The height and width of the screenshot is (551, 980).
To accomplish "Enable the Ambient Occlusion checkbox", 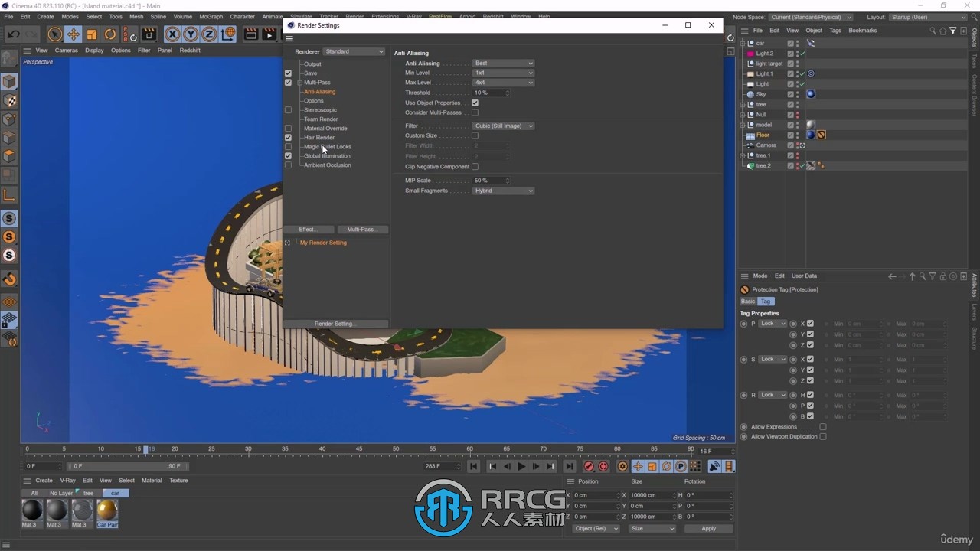I will pyautogui.click(x=288, y=165).
